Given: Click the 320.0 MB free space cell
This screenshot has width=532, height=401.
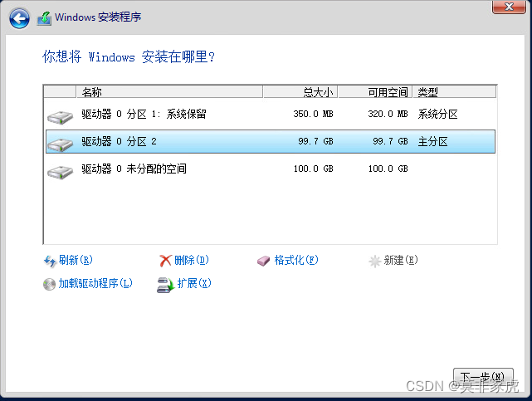Looking at the screenshot, I should [388, 114].
